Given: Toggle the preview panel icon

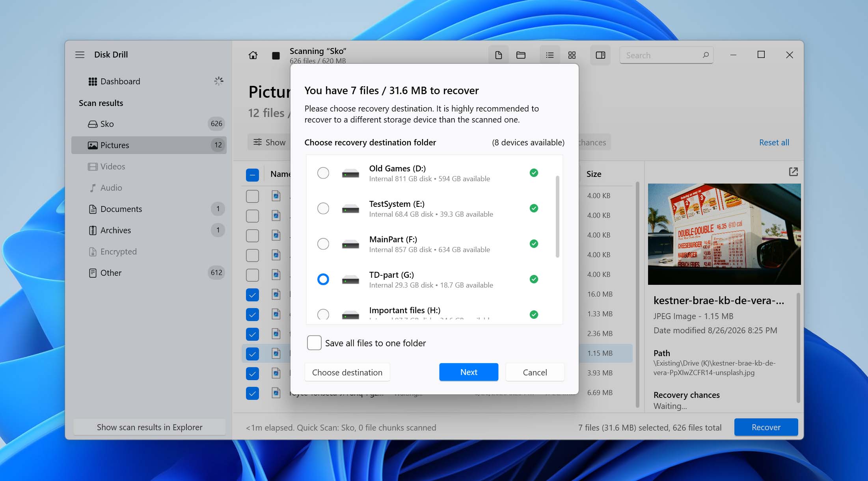Looking at the screenshot, I should 600,55.
